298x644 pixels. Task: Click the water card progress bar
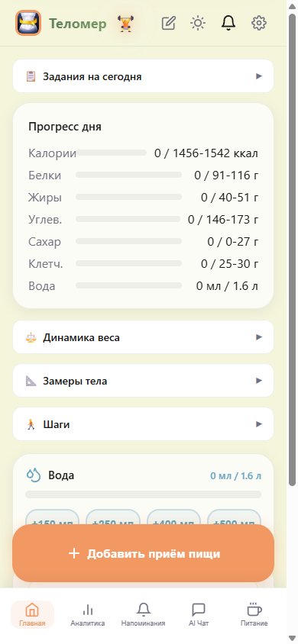(143, 494)
